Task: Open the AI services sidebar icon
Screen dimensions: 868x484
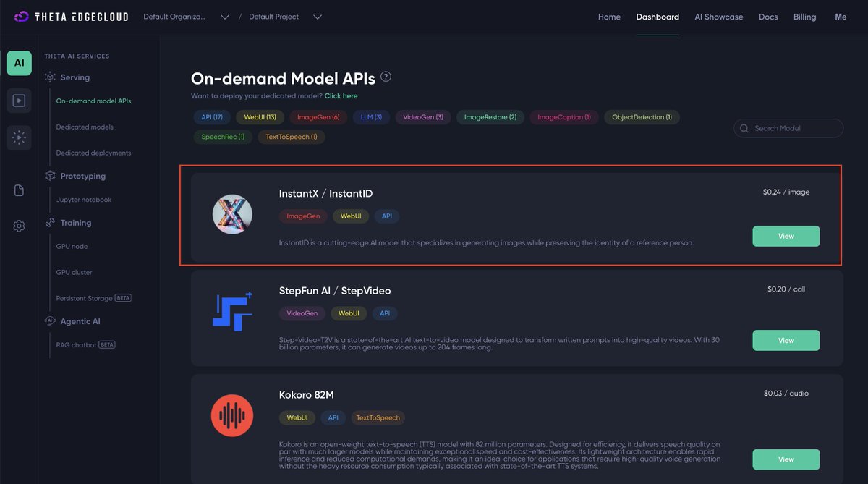Action: 19,63
